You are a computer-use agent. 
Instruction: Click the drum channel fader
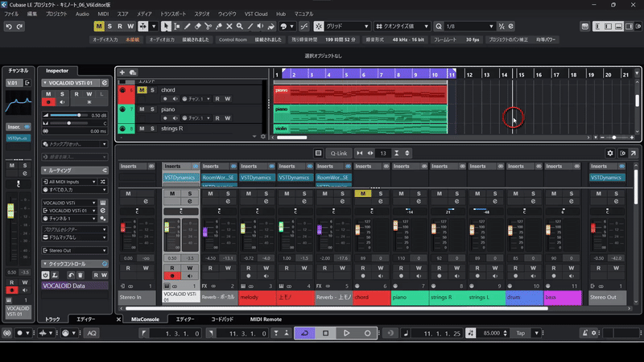point(510,230)
